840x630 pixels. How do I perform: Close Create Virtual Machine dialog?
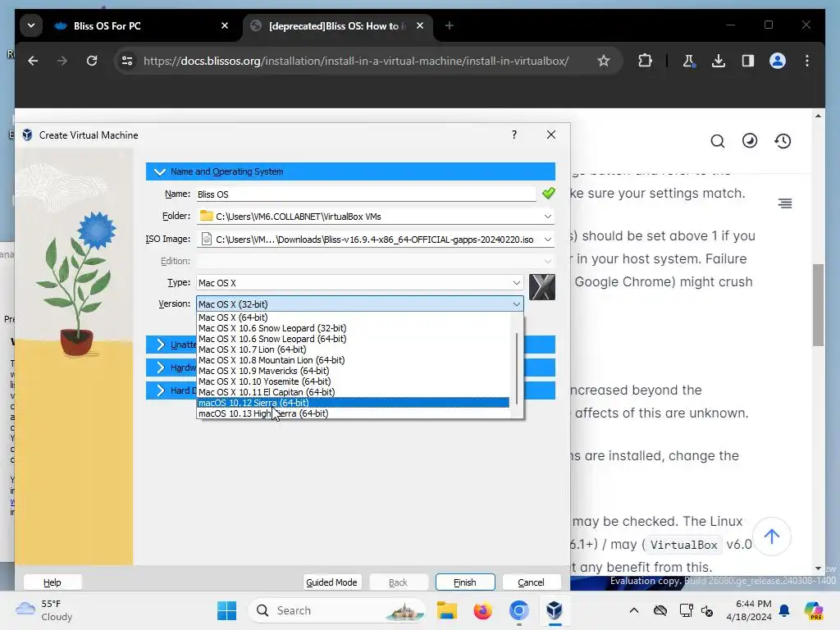click(551, 135)
